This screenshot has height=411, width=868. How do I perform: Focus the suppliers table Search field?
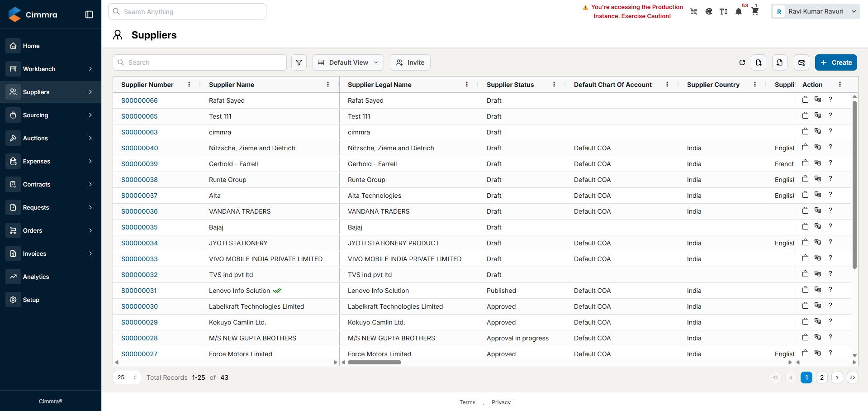[199, 62]
